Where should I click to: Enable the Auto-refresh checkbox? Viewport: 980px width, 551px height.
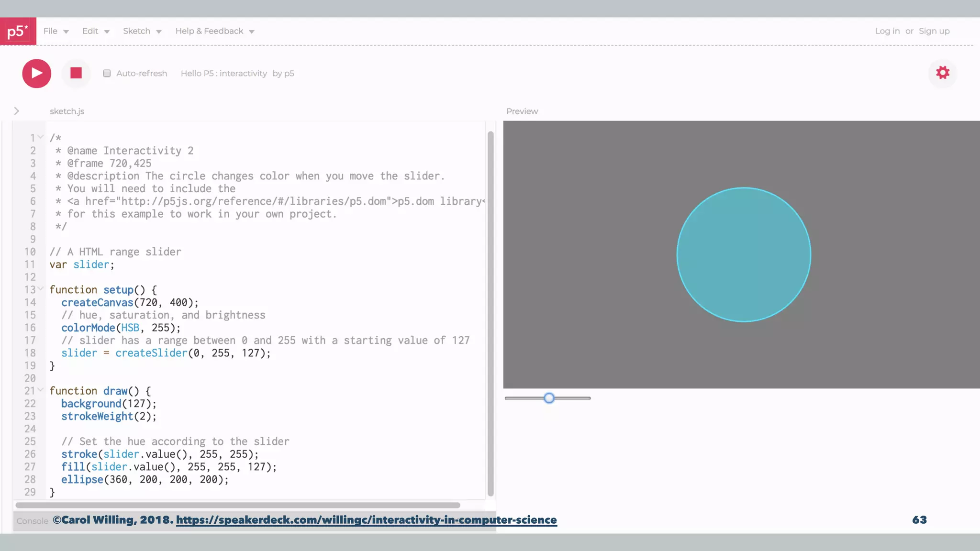tap(107, 73)
